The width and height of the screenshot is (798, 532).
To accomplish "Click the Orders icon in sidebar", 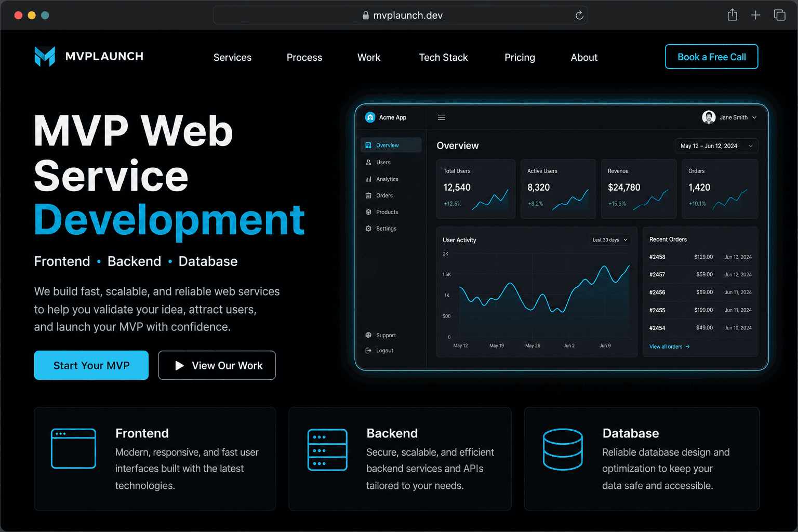I will pos(368,195).
